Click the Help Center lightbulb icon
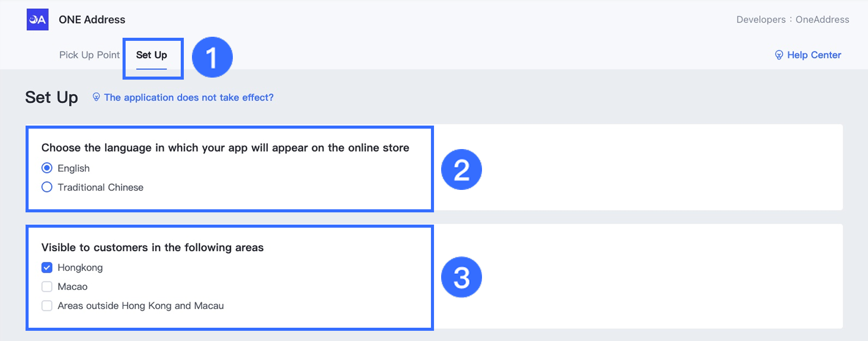868x341 pixels. [779, 55]
